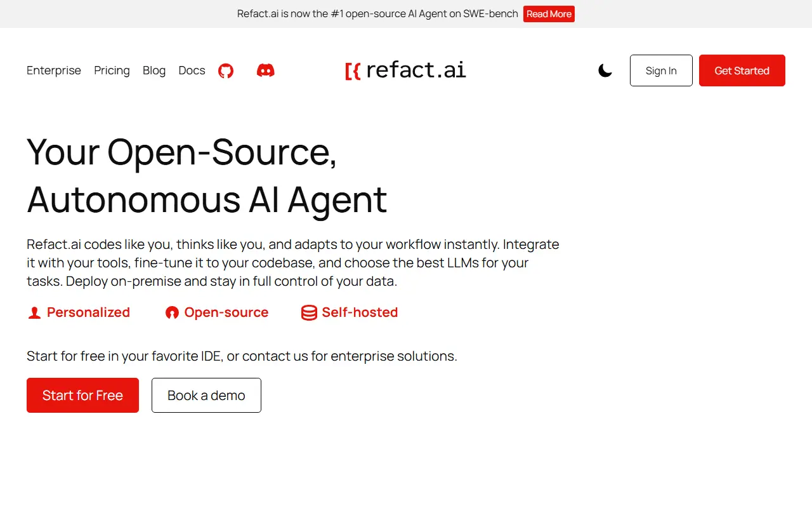
Task: Toggle dark mode with the moon icon
Action: [x=605, y=70]
